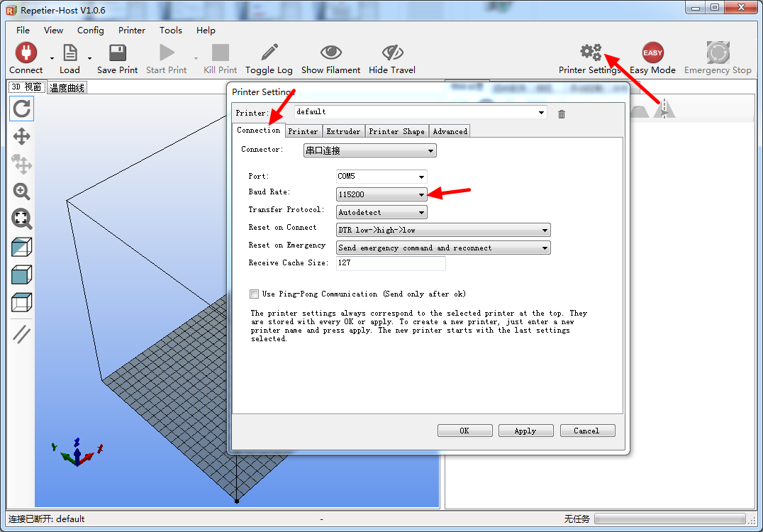The image size is (763, 532).
Task: Click the Show Filament eye icon
Action: click(330, 53)
